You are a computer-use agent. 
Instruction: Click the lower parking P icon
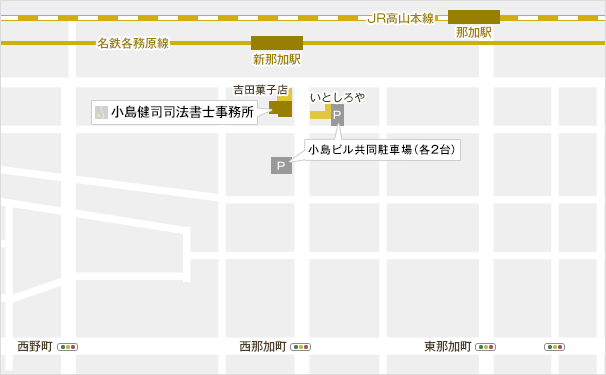[281, 165]
